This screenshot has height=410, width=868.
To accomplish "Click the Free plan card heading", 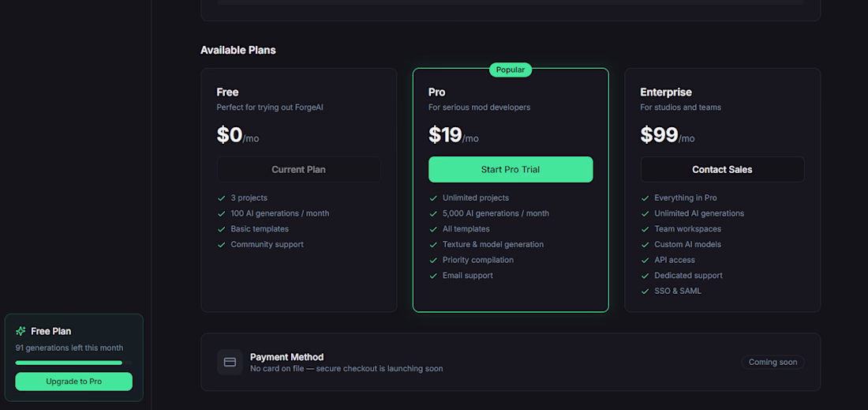I will tap(227, 92).
